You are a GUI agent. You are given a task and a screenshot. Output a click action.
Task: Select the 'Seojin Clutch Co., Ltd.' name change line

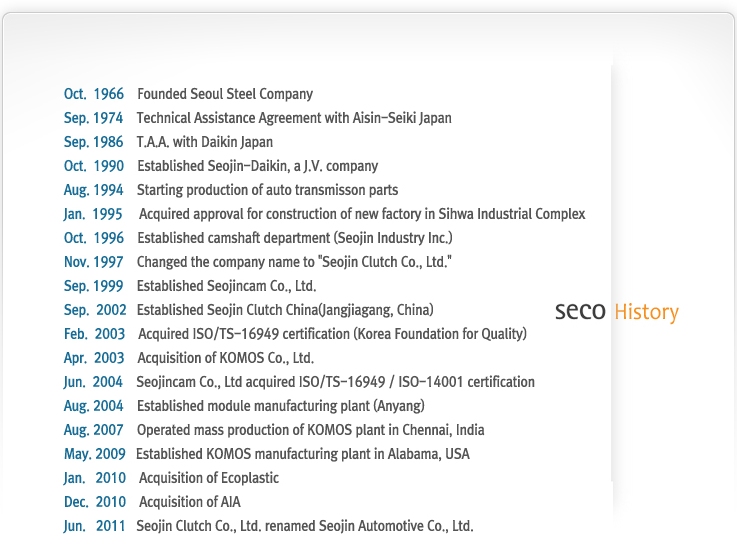click(x=294, y=262)
